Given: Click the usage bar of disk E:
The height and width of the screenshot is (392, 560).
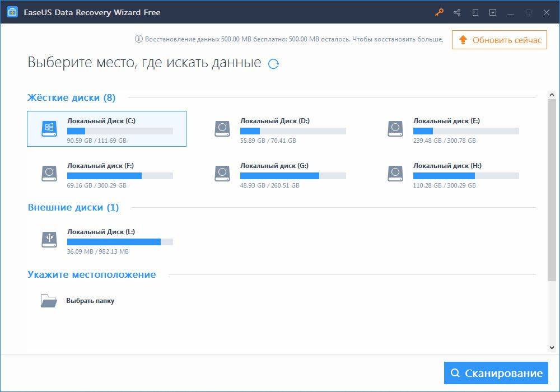Looking at the screenshot, I should (466, 131).
